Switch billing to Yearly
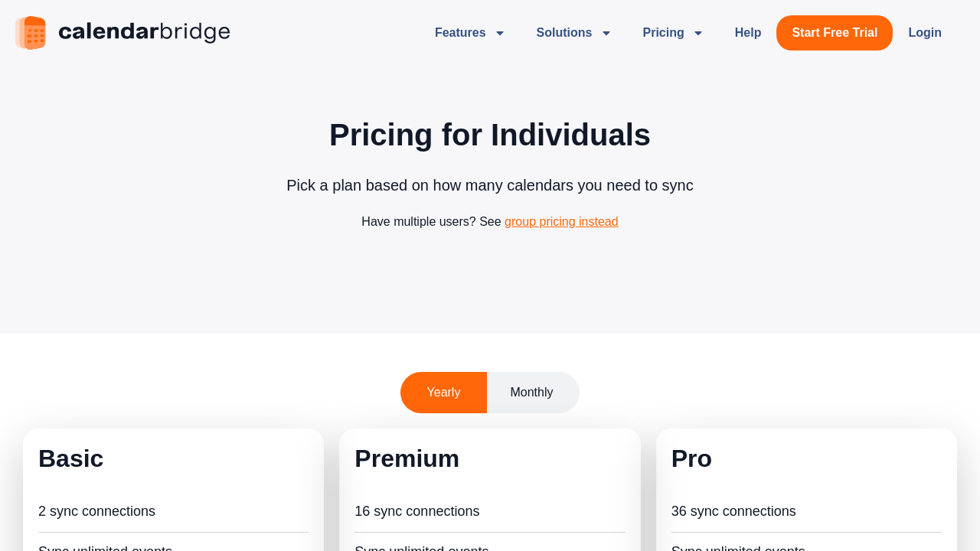The width and height of the screenshot is (980, 551). coord(443,393)
